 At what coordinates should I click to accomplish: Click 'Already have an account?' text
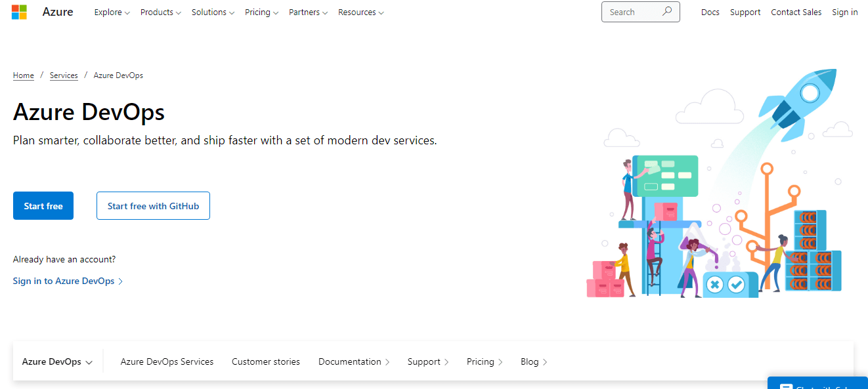tap(64, 260)
